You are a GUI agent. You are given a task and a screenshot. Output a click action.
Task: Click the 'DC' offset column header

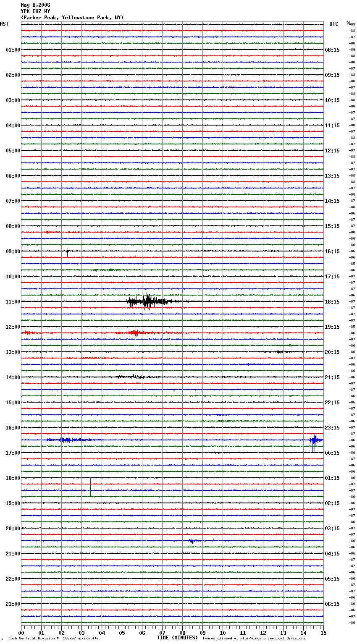[x=349, y=23]
